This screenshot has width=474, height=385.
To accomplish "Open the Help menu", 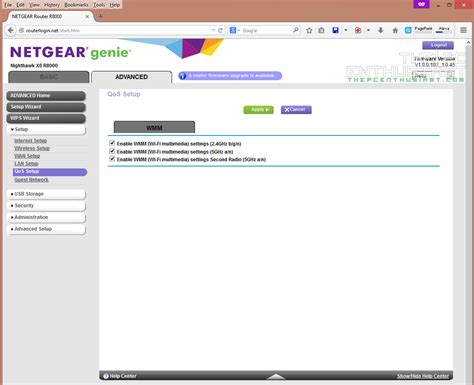I will pos(115,5).
